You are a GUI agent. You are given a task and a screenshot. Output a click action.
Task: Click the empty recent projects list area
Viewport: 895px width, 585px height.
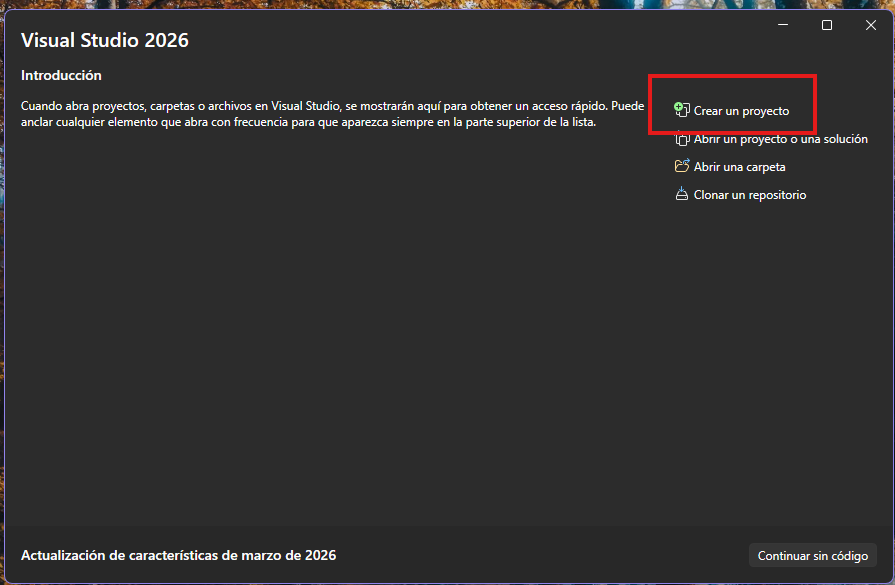(330, 330)
